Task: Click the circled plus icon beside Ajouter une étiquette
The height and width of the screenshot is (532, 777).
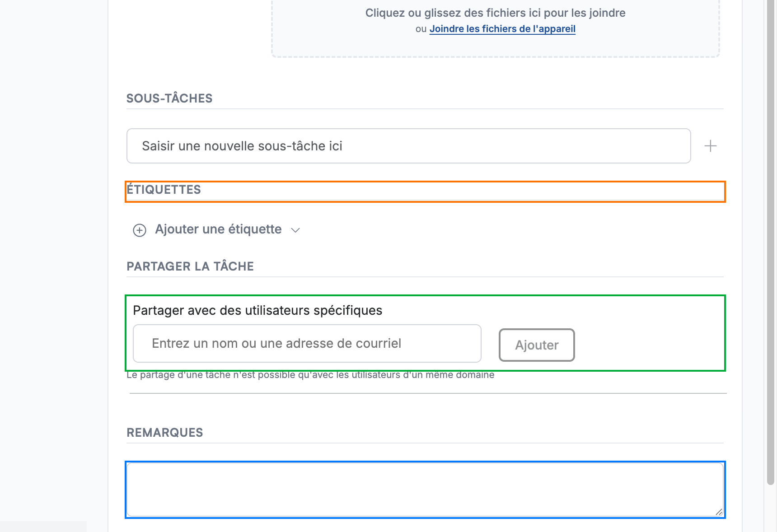Action: pyautogui.click(x=140, y=230)
